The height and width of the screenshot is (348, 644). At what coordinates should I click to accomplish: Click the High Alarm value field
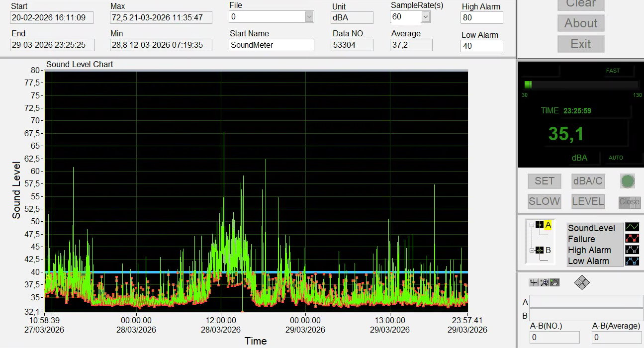click(x=482, y=18)
